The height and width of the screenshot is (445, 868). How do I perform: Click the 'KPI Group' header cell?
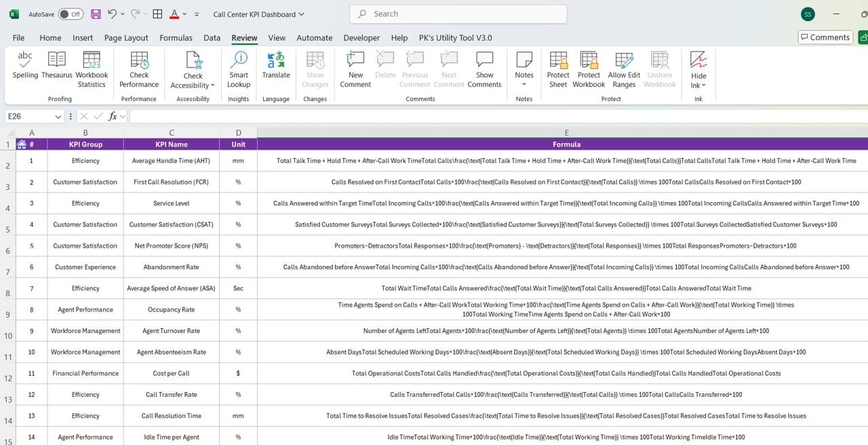click(85, 144)
